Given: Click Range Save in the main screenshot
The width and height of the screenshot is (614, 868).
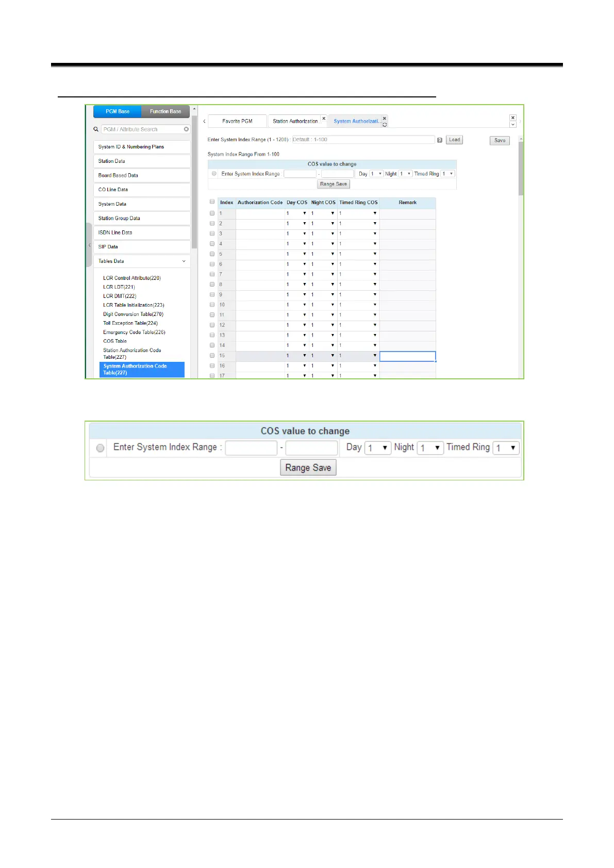Looking at the screenshot, I should click(334, 184).
